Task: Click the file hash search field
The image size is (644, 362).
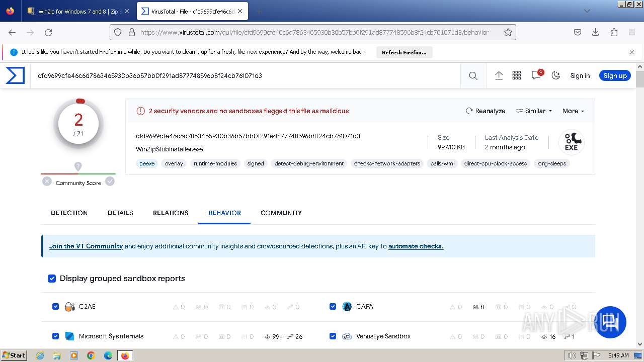Action: (x=246, y=76)
